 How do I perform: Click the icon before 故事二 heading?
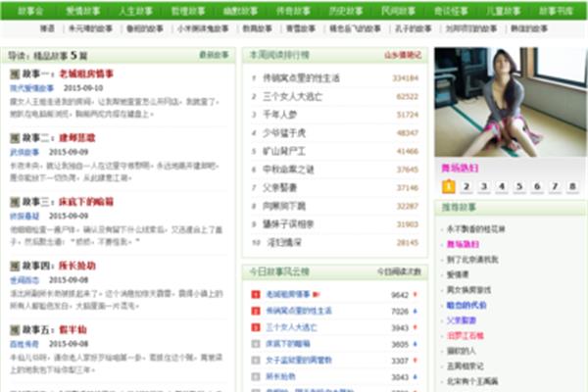click(15, 138)
